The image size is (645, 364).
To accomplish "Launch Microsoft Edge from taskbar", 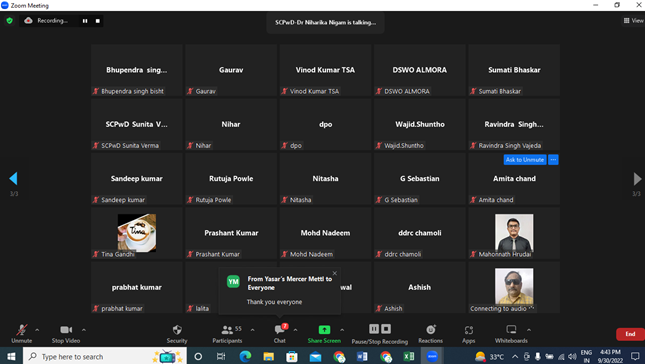I will pos(245,357).
